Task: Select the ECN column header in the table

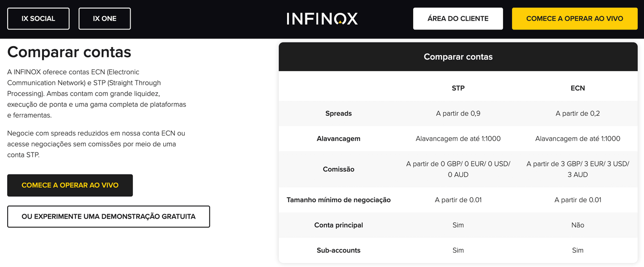Action: [577, 88]
